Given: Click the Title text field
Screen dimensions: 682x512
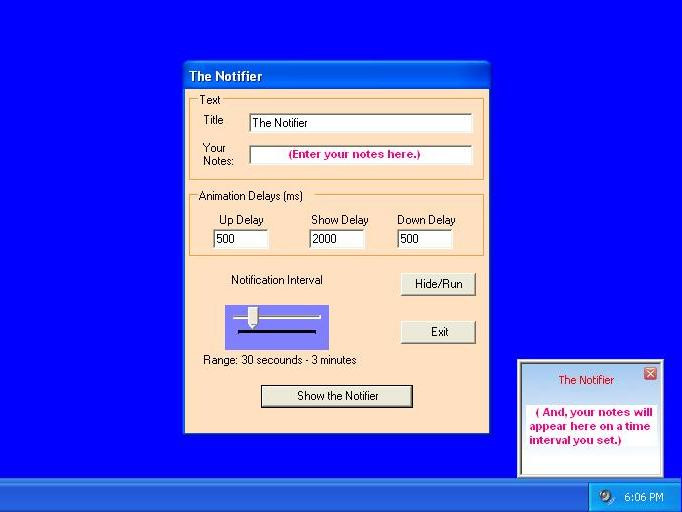Looking at the screenshot, I should coord(360,123).
